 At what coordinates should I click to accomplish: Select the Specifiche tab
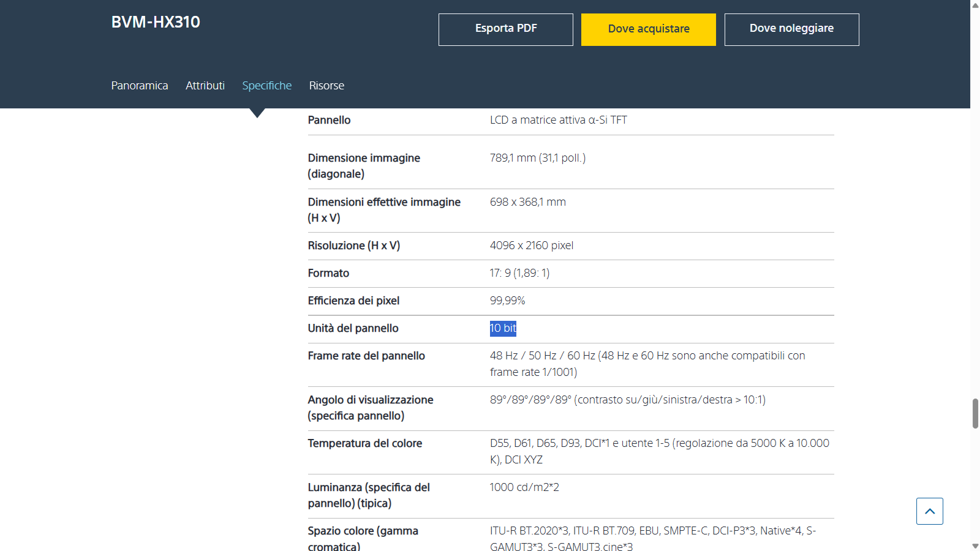[267, 86]
